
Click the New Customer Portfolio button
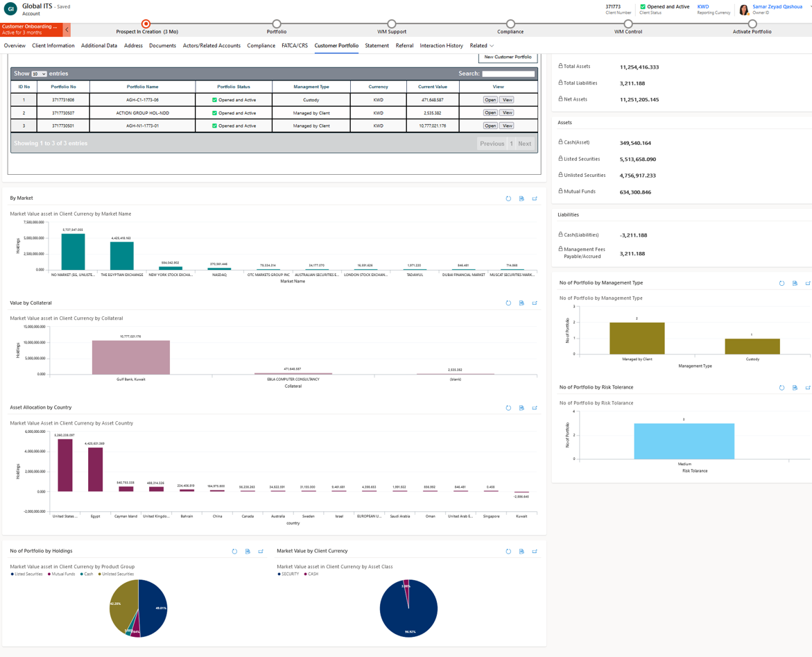click(x=508, y=57)
